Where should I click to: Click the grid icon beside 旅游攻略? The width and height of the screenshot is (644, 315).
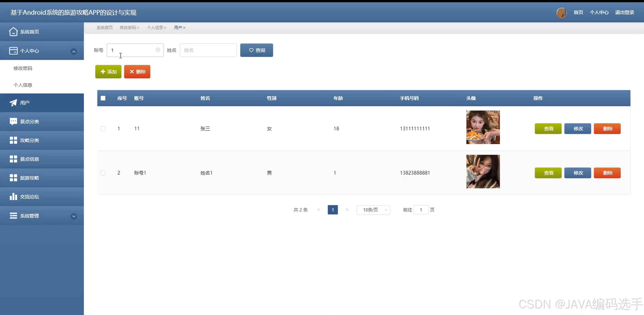pos(13,178)
